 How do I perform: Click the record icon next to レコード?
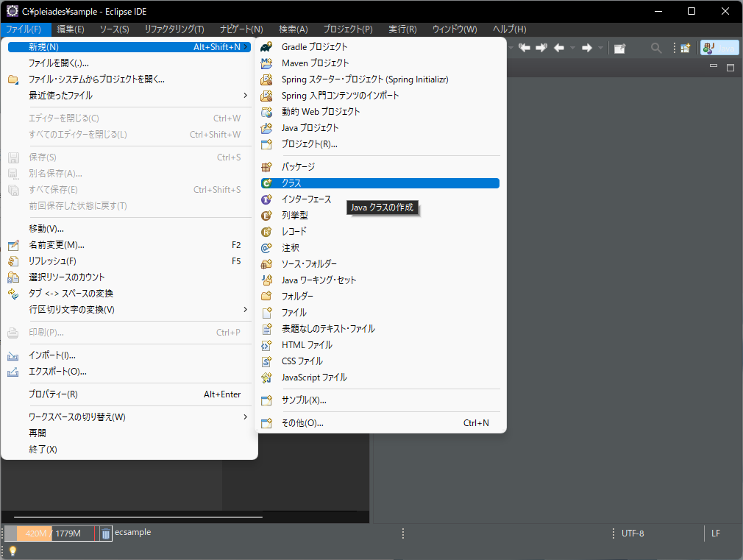[x=267, y=231]
